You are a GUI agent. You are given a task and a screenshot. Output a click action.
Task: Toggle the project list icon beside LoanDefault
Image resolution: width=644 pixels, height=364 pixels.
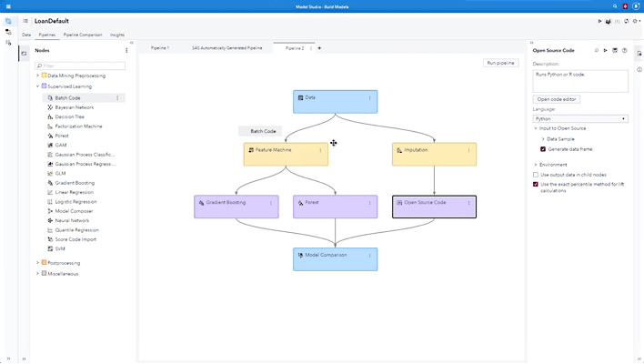(25, 21)
